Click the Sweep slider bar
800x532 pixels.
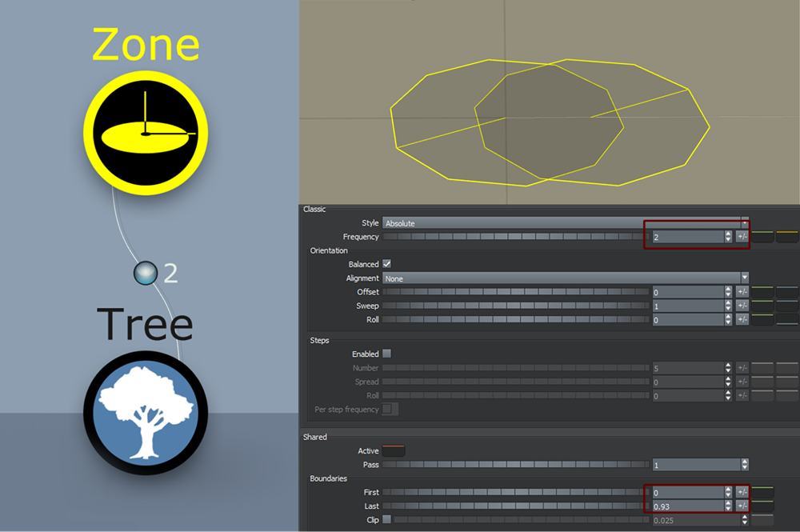coord(516,306)
